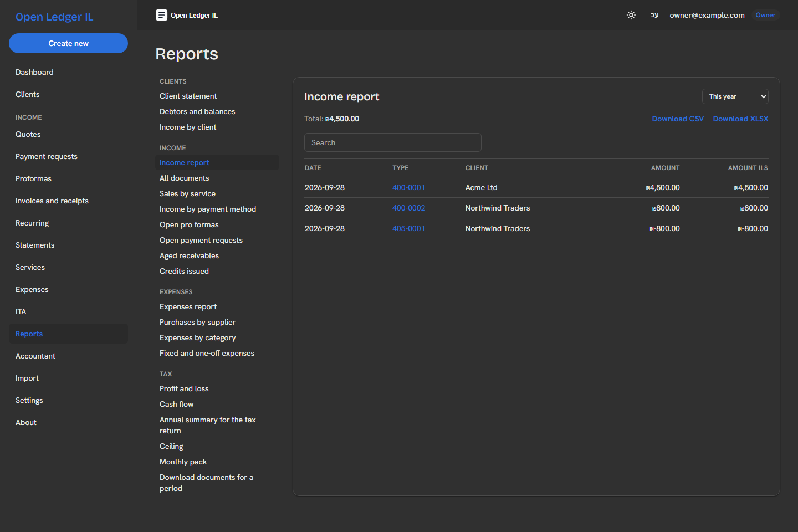
Task: Click the Owner role badge
Action: tap(765, 15)
